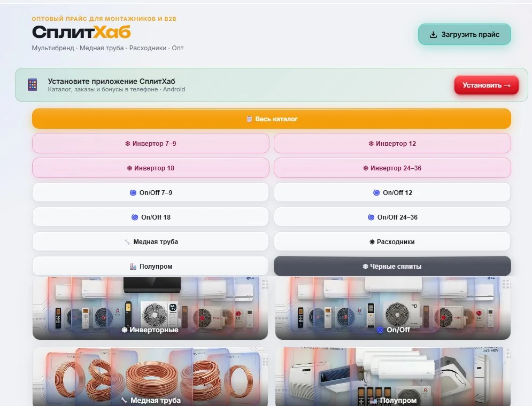Click the download icon in Загрузить прайс

click(433, 35)
